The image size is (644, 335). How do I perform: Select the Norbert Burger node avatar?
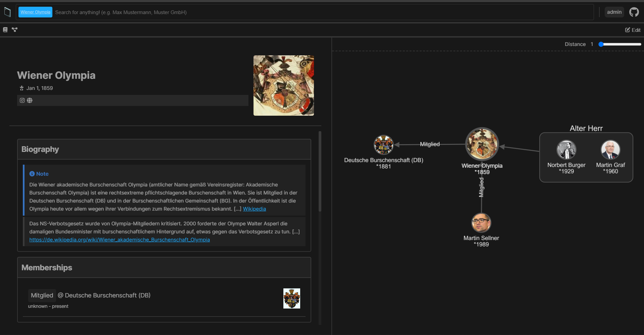(566, 150)
